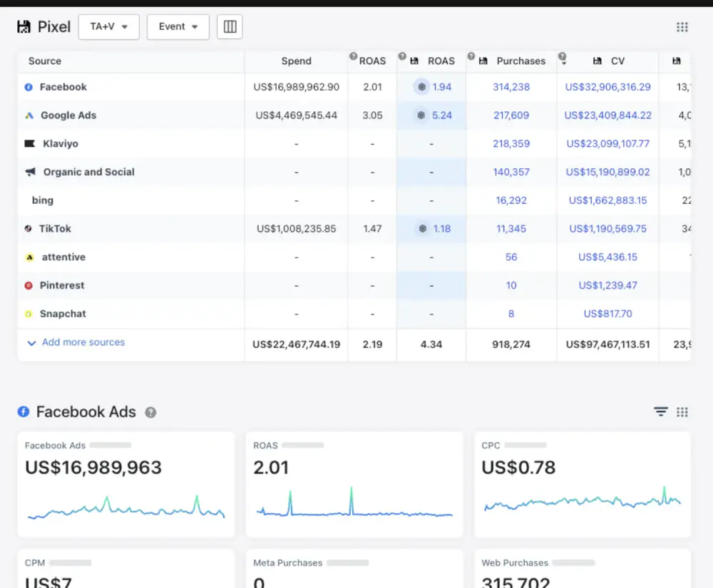Open the CPC US$0.78 metric card
This screenshot has width=713, height=588.
click(x=583, y=485)
